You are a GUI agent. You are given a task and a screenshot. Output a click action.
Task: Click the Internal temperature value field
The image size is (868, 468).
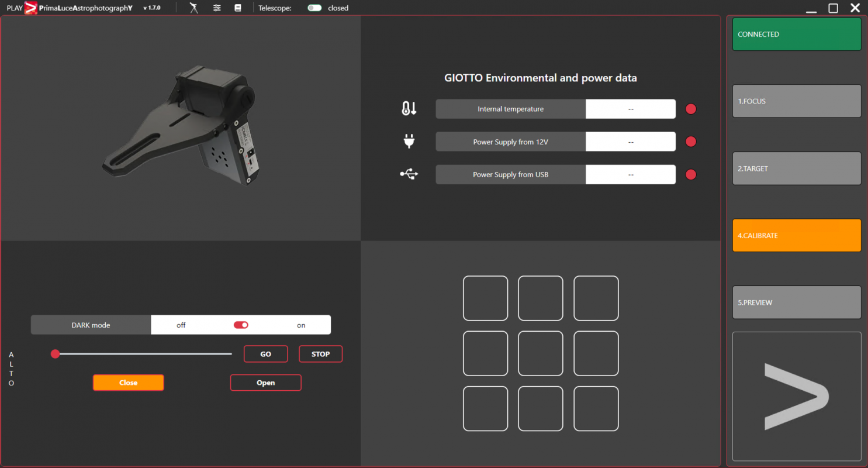(631, 109)
